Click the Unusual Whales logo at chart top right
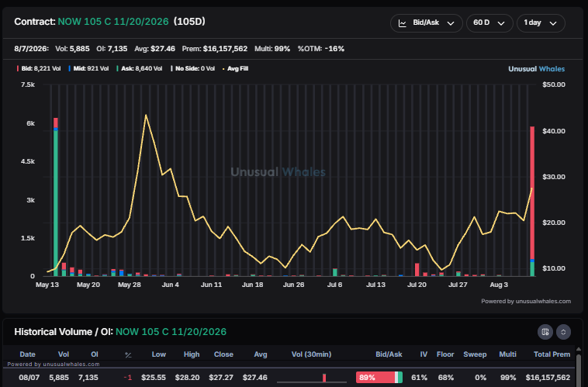Viewport: 588px width, 387px height. pos(536,69)
